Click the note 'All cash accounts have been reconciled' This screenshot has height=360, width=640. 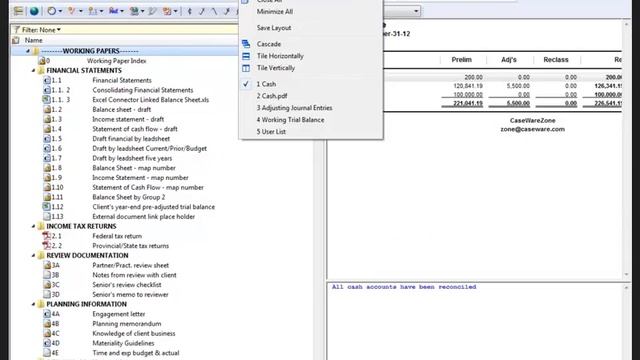click(x=404, y=287)
